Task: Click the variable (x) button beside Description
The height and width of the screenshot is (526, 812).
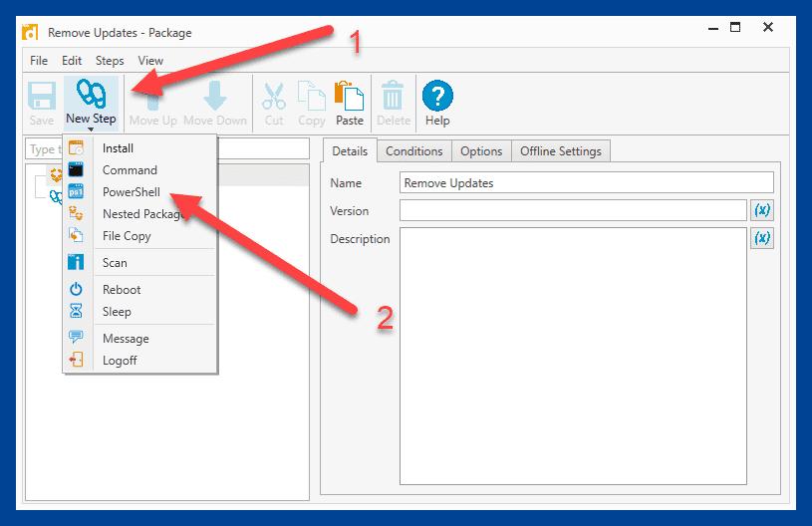Action: click(x=762, y=238)
